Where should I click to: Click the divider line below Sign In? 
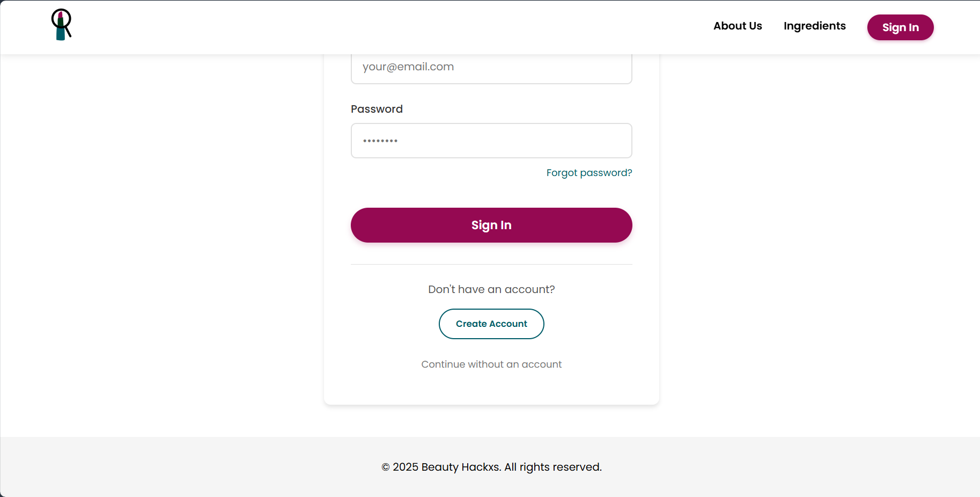491,264
